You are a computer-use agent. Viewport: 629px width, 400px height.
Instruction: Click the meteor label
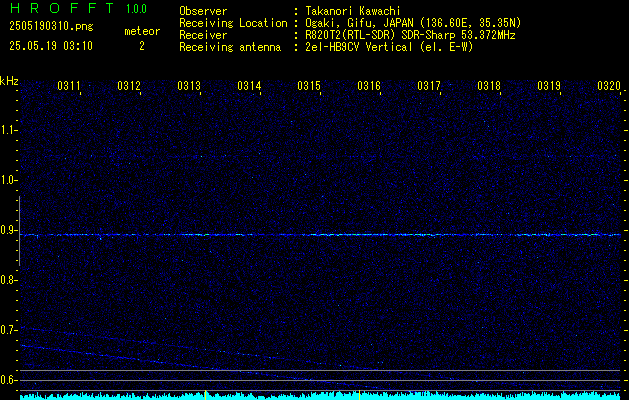(142, 31)
